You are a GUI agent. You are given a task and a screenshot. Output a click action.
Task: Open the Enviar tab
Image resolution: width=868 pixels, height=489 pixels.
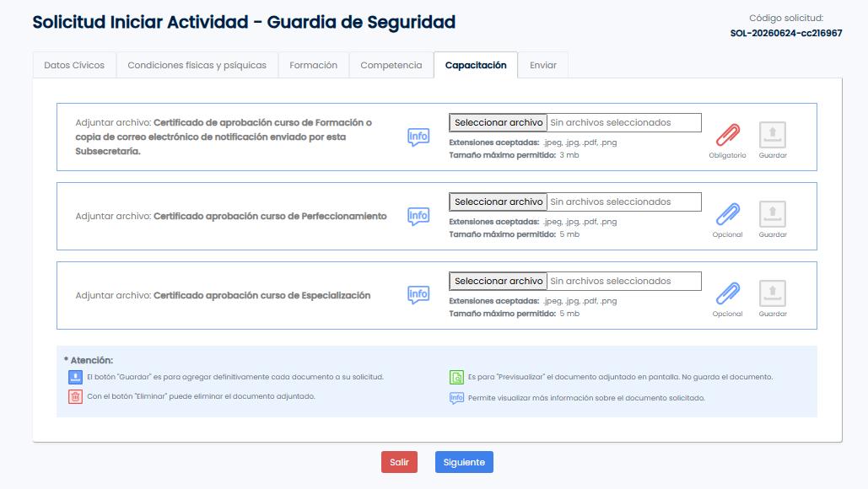point(543,65)
